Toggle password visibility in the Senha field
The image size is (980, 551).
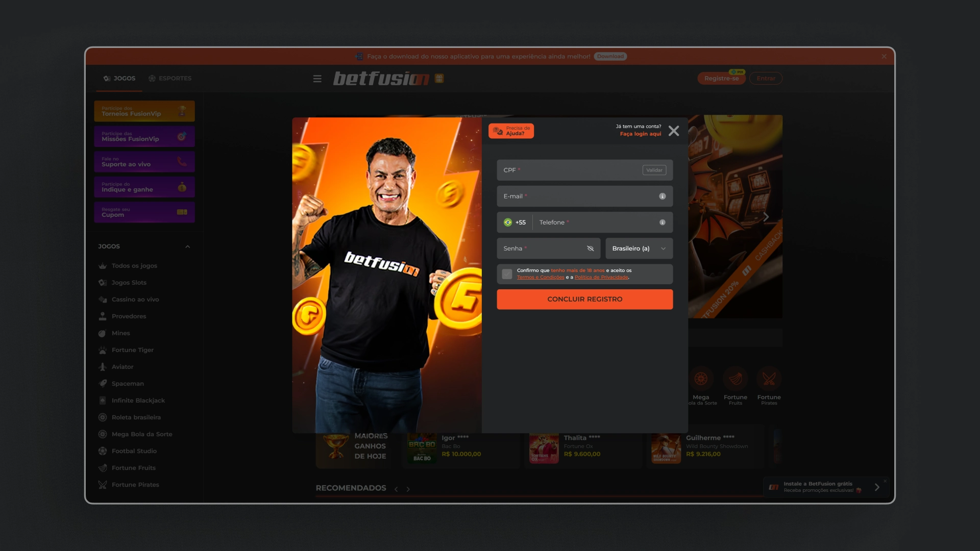coord(590,248)
